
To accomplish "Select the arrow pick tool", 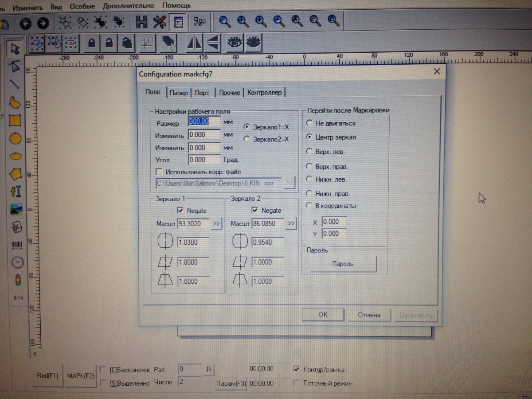I will click(16, 48).
